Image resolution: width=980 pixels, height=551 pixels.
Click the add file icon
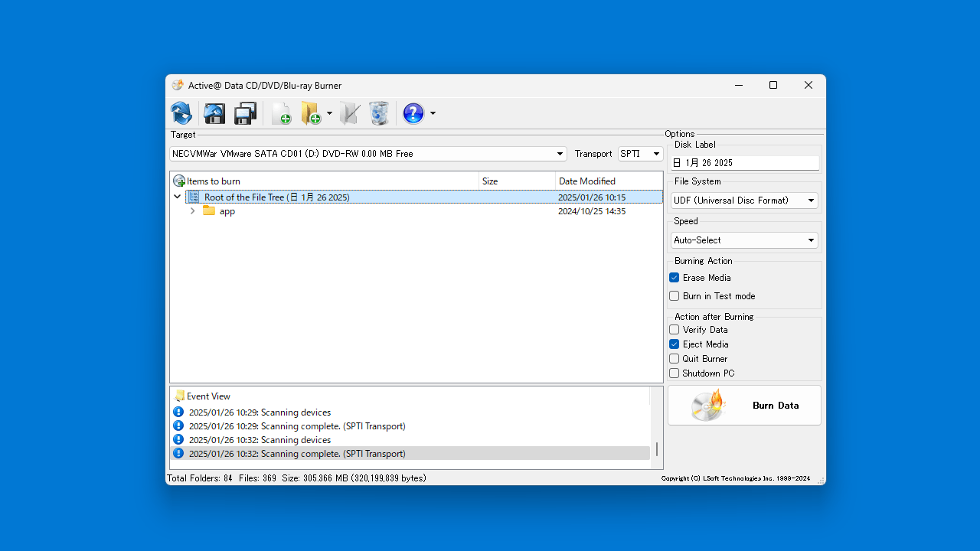281,113
